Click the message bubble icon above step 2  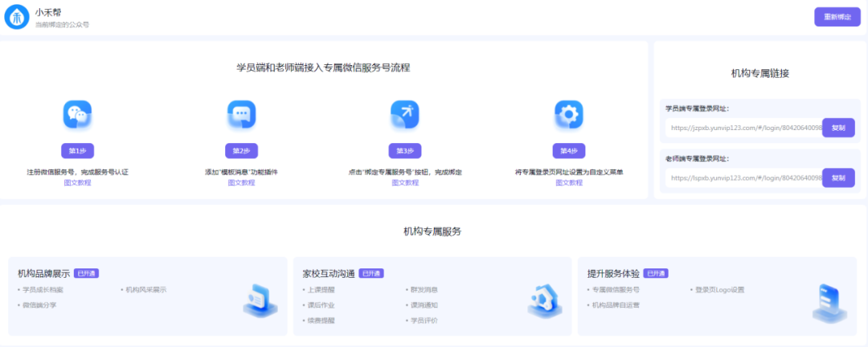[241, 115]
